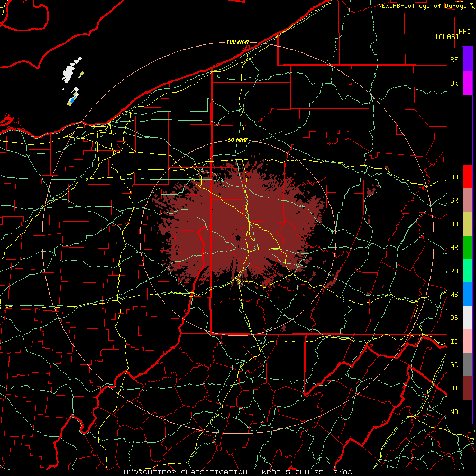Pick the blue WS legend swatch
476x476 pixels.
click(467, 294)
